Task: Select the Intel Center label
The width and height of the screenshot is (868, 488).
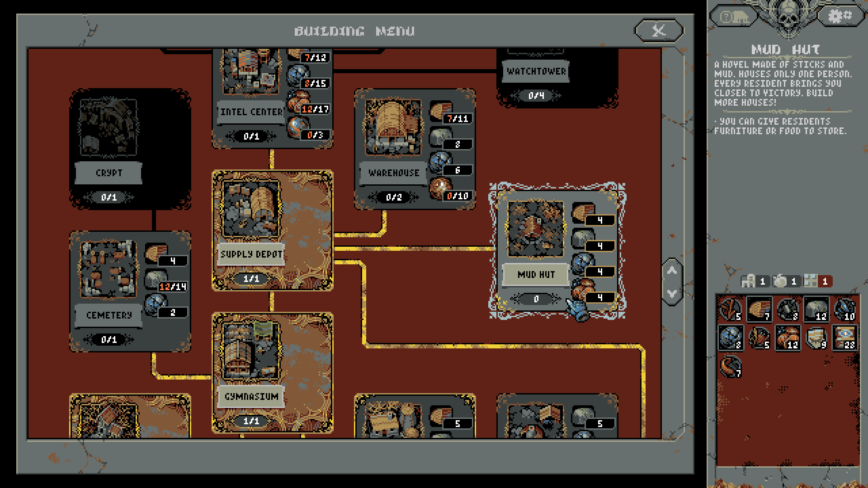Action: click(x=251, y=112)
